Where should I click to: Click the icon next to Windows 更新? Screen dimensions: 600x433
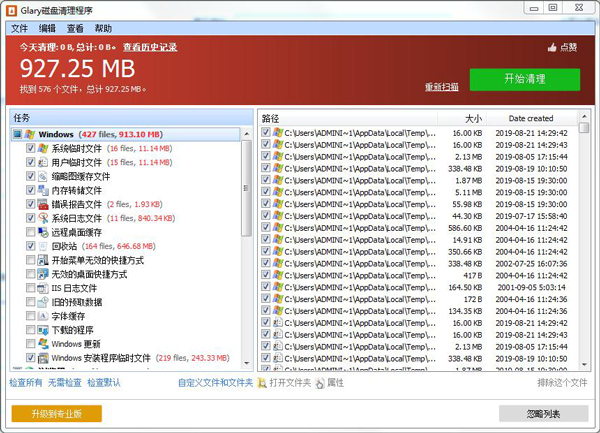[x=43, y=344]
